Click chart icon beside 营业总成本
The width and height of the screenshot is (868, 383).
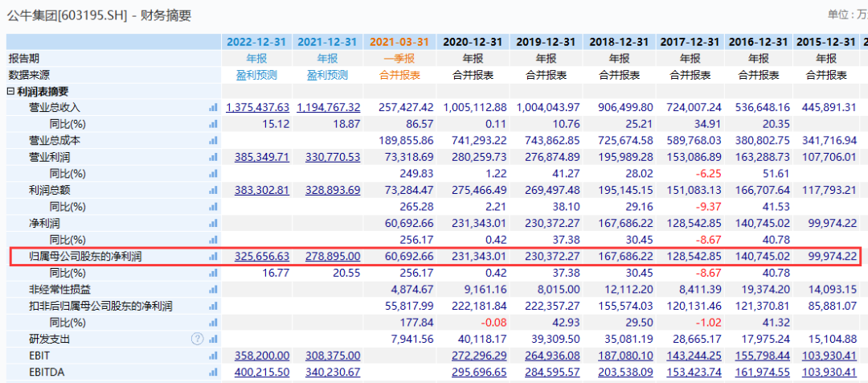[213, 141]
